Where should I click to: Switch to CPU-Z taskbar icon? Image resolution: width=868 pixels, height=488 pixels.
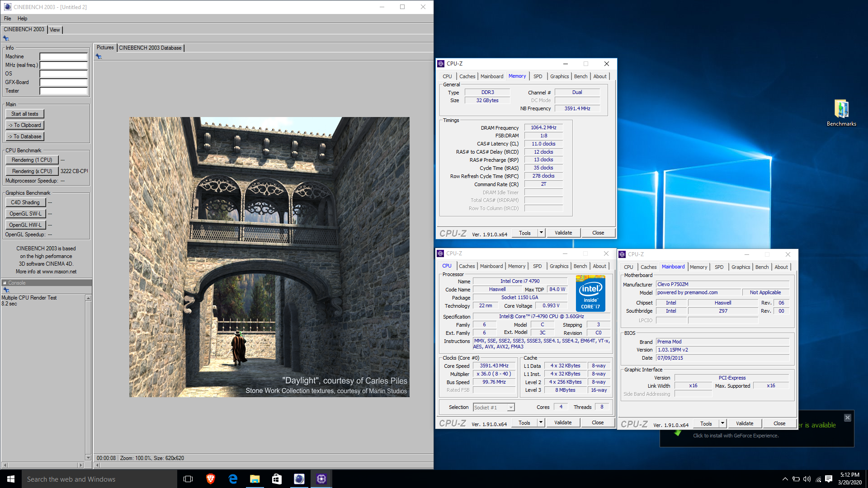click(x=321, y=479)
